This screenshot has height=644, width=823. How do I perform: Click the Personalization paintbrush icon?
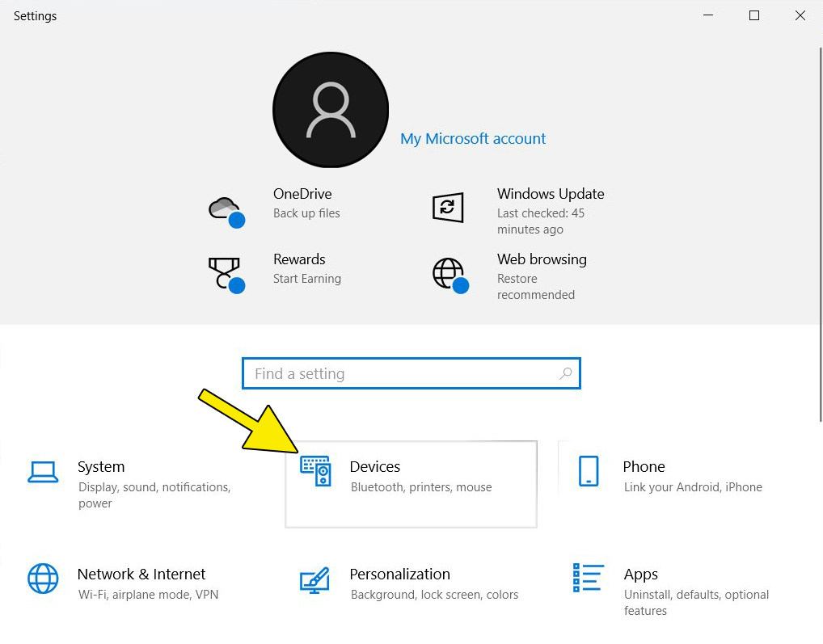(314, 580)
